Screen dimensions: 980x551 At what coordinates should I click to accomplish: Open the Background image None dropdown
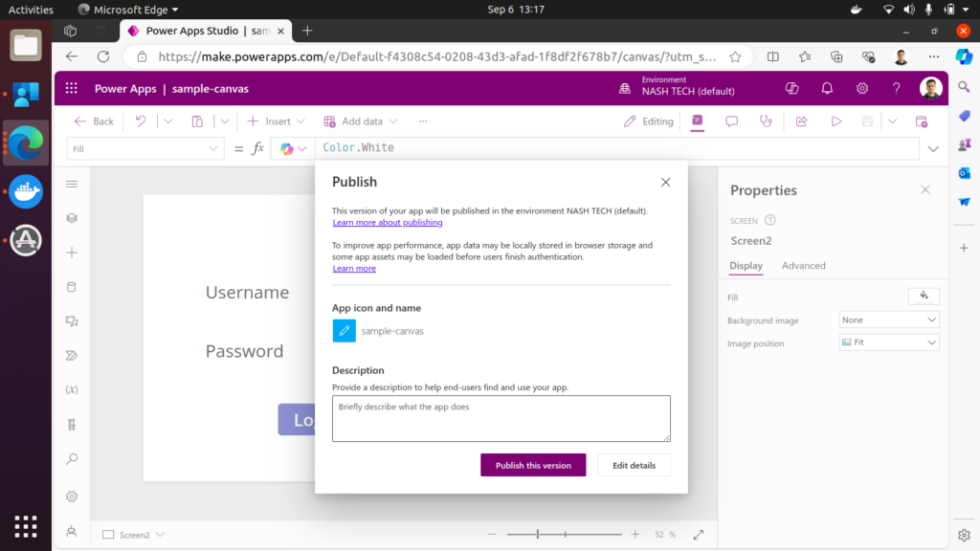point(889,320)
